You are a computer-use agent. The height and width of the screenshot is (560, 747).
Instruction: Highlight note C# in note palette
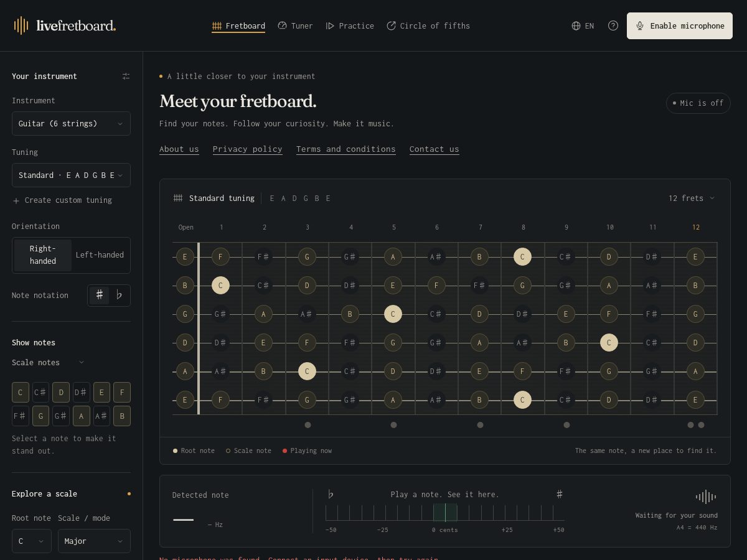[40, 393]
